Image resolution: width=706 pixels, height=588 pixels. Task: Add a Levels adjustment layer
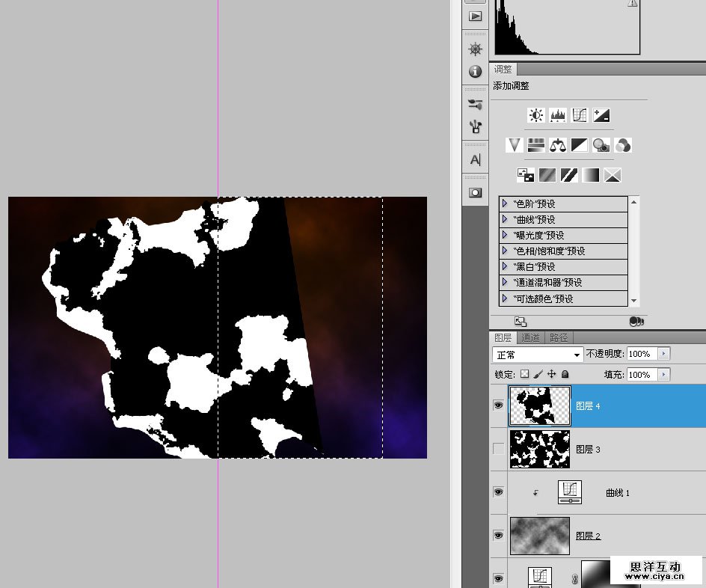[558, 115]
